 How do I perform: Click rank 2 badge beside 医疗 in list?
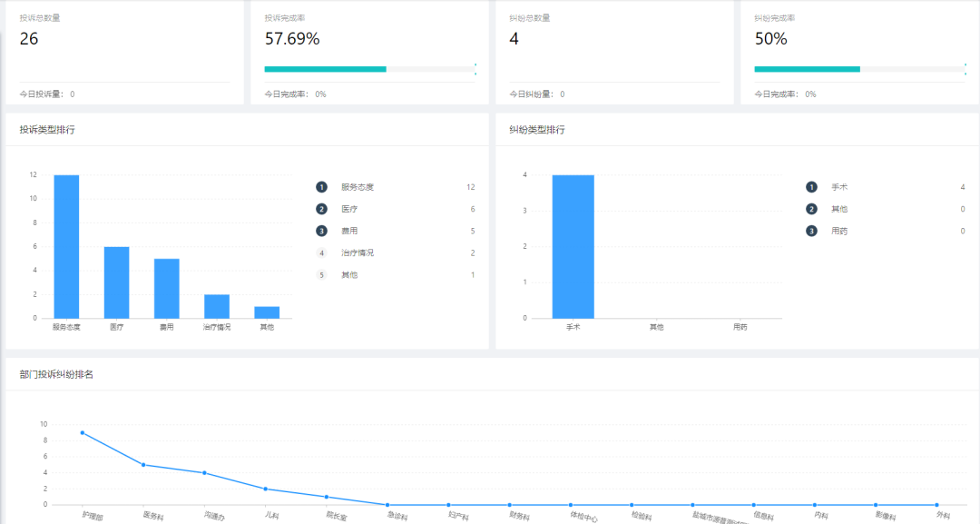click(321, 209)
